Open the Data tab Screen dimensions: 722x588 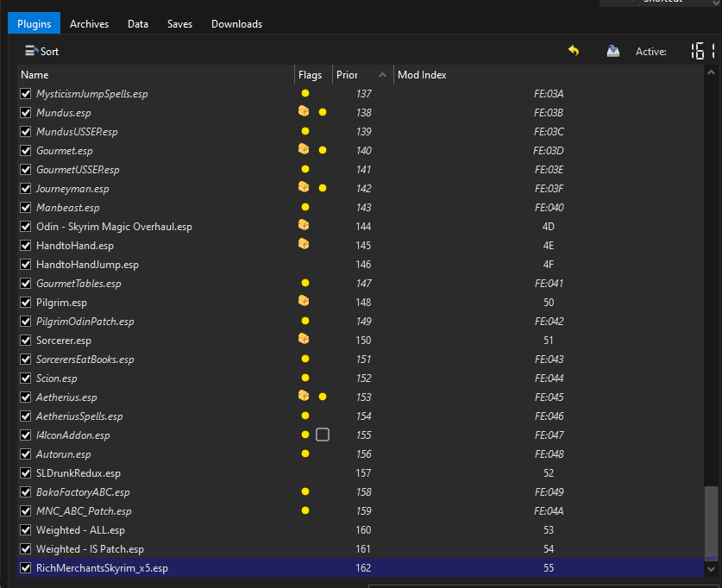(x=138, y=24)
